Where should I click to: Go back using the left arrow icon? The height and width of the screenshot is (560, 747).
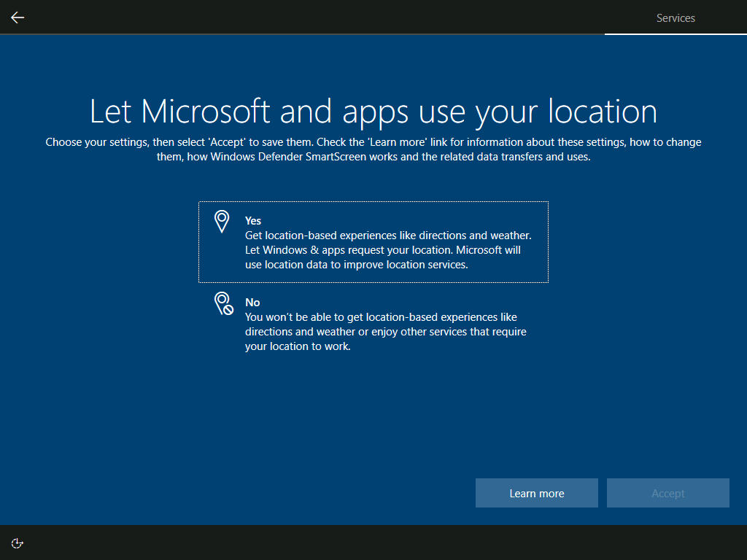click(x=18, y=17)
